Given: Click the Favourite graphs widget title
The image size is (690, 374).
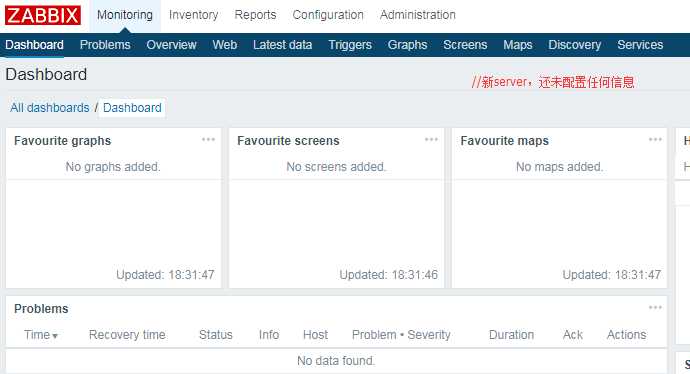Looking at the screenshot, I should click(62, 141).
